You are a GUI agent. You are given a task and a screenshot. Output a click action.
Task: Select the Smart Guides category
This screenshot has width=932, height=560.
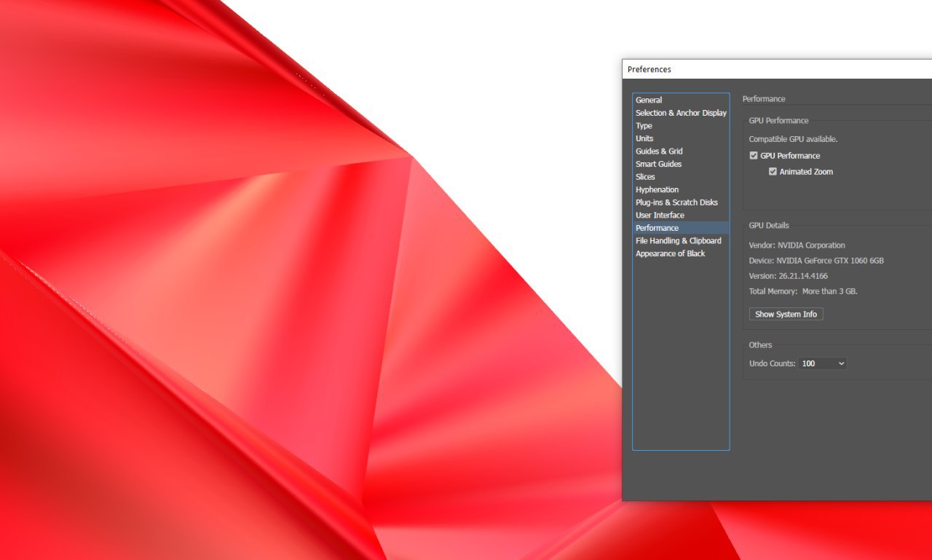click(x=681, y=164)
